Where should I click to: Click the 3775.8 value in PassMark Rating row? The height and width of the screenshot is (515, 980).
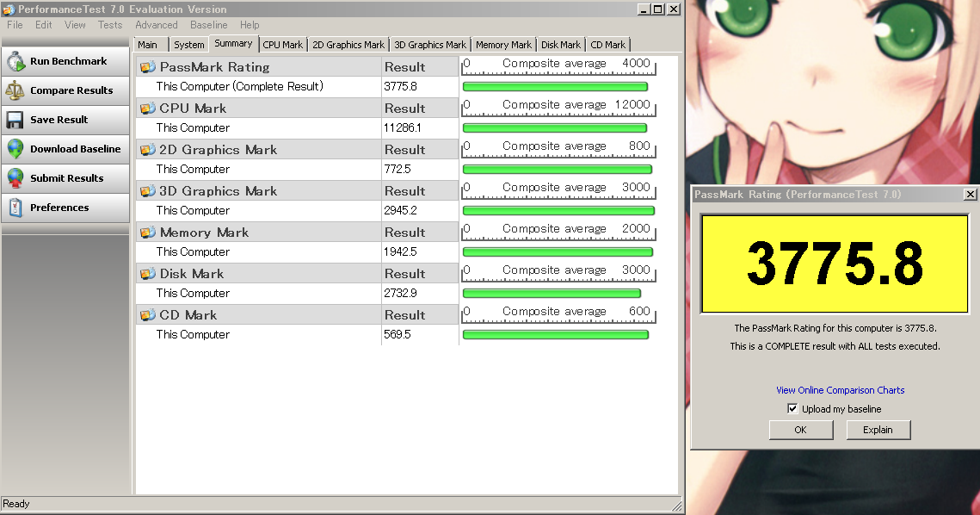401,86
